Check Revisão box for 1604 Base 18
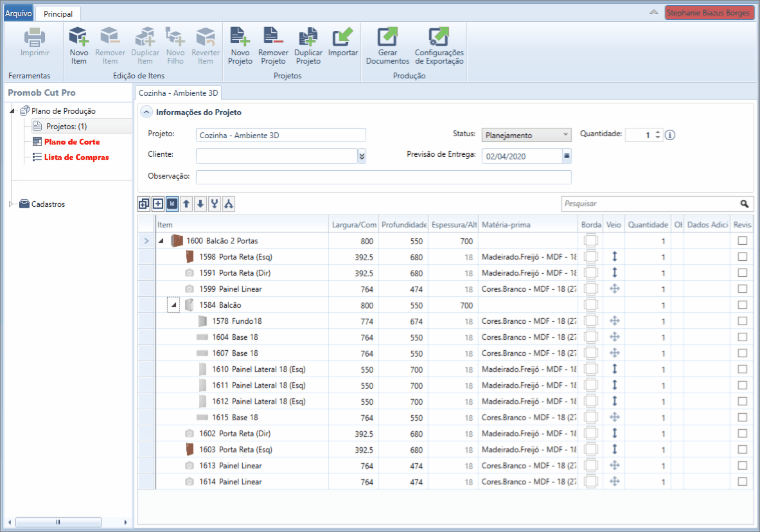760x532 pixels. pyautogui.click(x=742, y=337)
